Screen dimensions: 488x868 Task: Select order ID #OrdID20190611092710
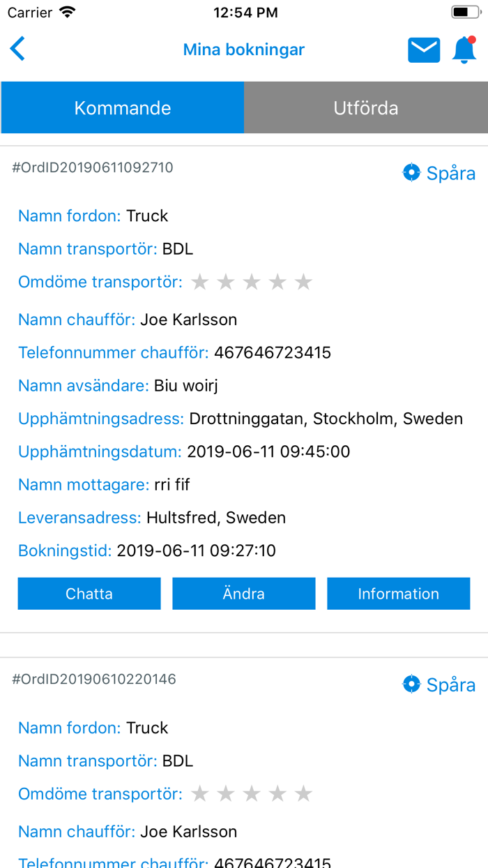click(93, 167)
